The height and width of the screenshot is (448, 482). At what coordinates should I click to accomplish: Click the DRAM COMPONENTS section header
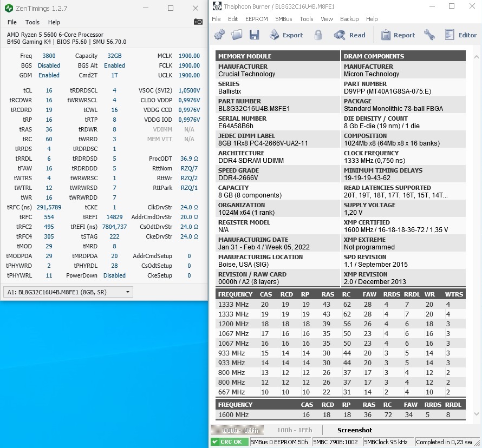coord(403,56)
